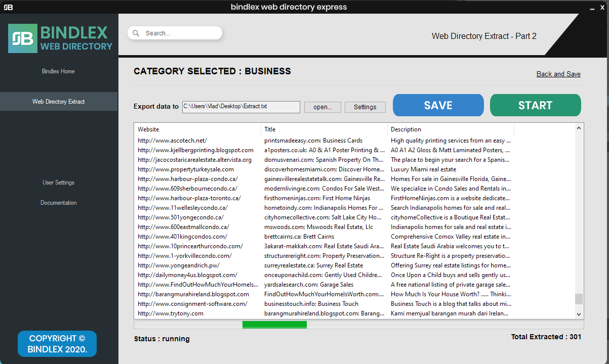The image size is (609, 364).
Task: Click the search magnifier icon
Action: pos(136,32)
